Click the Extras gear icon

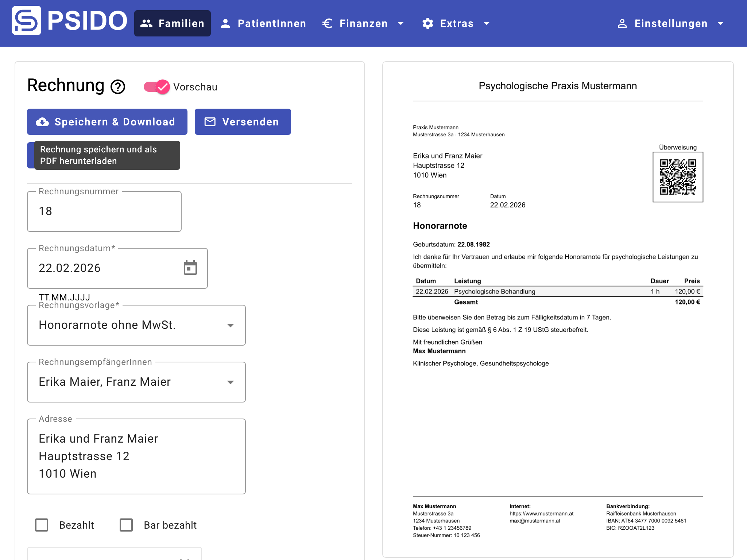[427, 23]
